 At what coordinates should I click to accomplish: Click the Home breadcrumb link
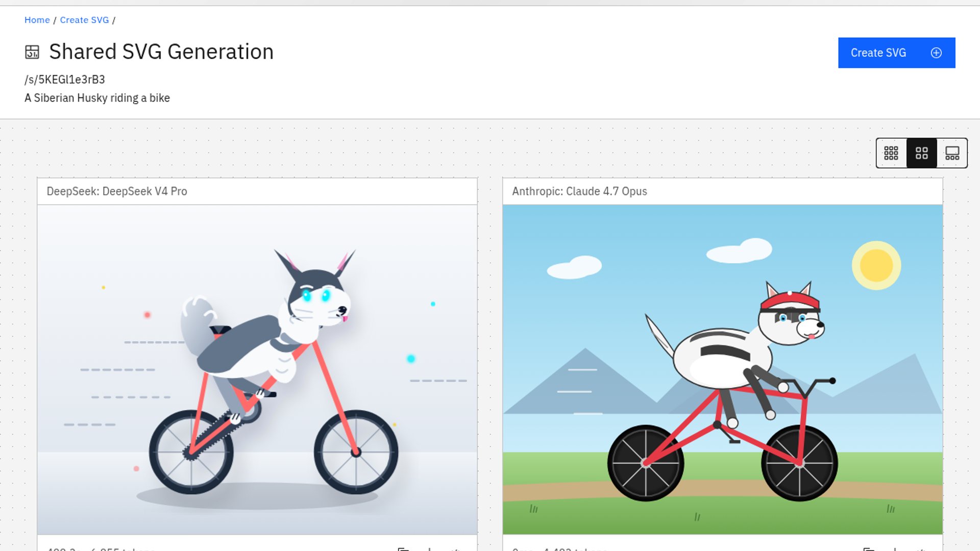(x=37, y=20)
